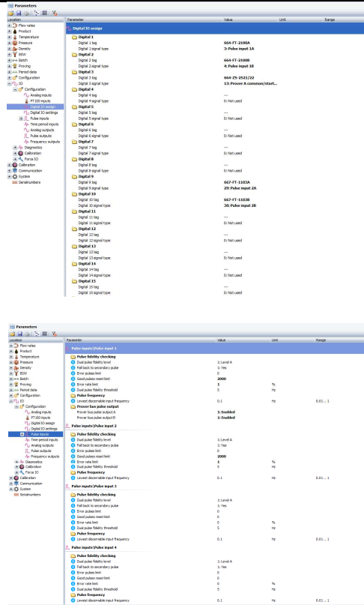
Task: Click the filter icon in the upper Parameters window toolbar
Action: pos(55,13)
